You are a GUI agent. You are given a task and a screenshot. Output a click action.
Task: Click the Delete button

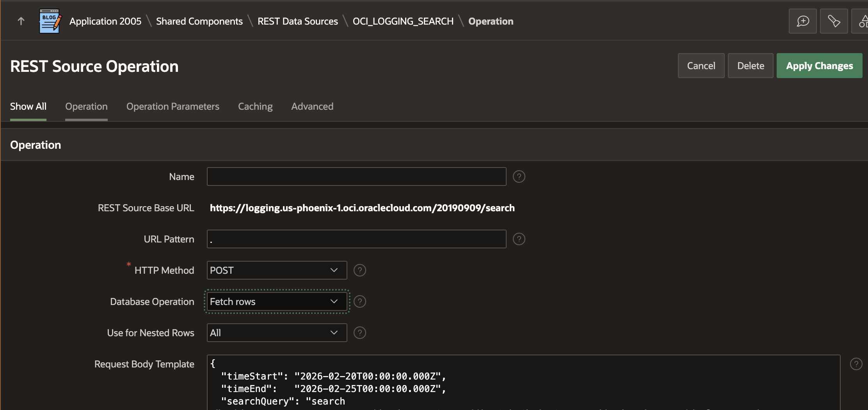[x=750, y=66]
